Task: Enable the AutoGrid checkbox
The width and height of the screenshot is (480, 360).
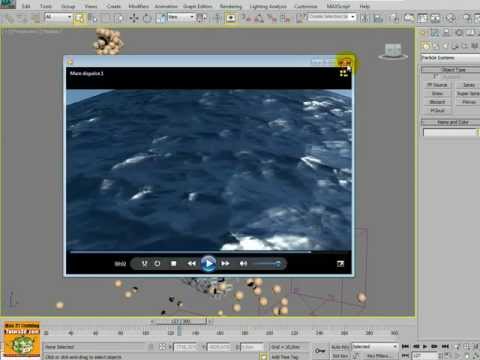Action: [435, 77]
